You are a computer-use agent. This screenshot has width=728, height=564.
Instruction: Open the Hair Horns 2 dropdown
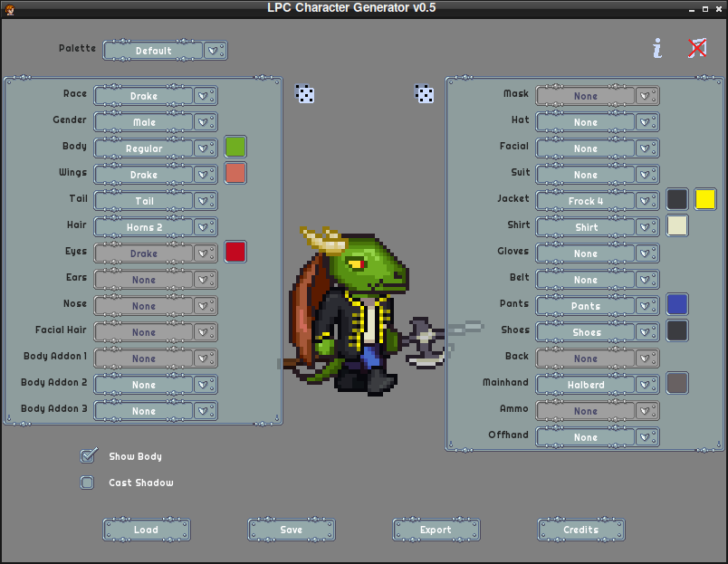[156, 227]
